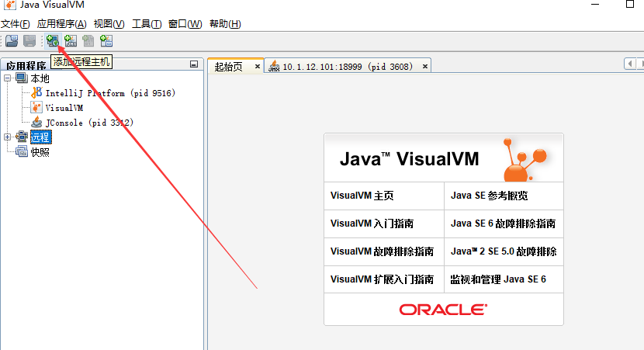Screen dimensions: 644x350
Task: Collapse the 本地 tree node
Action: coord(8,78)
